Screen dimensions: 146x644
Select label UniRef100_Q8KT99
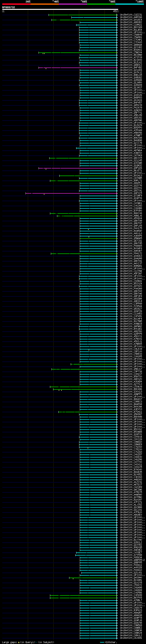point(131,221)
